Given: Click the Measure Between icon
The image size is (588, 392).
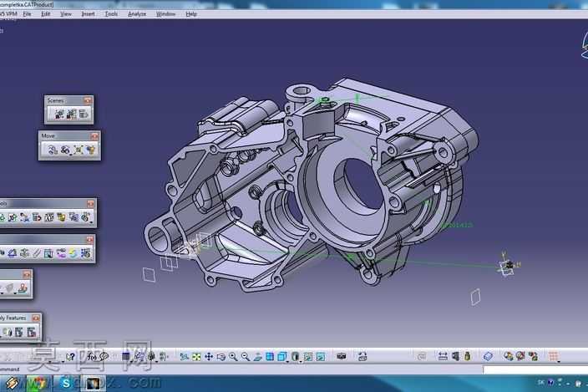Looking at the screenshot, I should tap(443, 356).
